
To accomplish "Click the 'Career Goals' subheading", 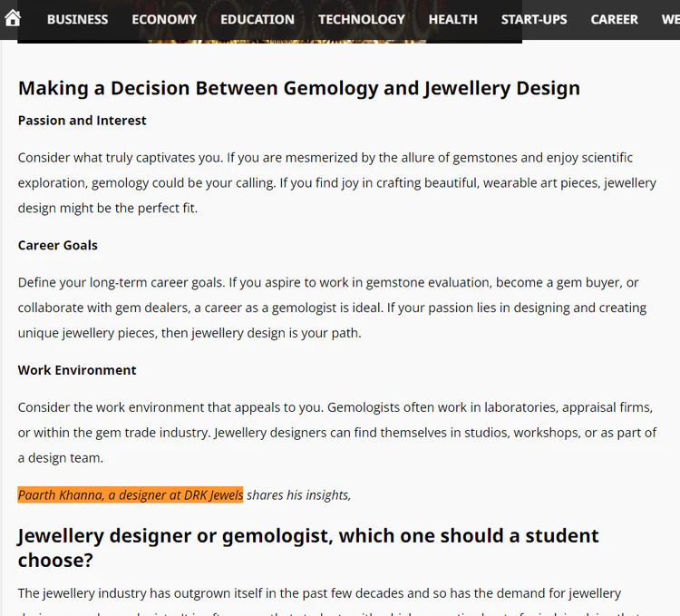I will point(58,245).
